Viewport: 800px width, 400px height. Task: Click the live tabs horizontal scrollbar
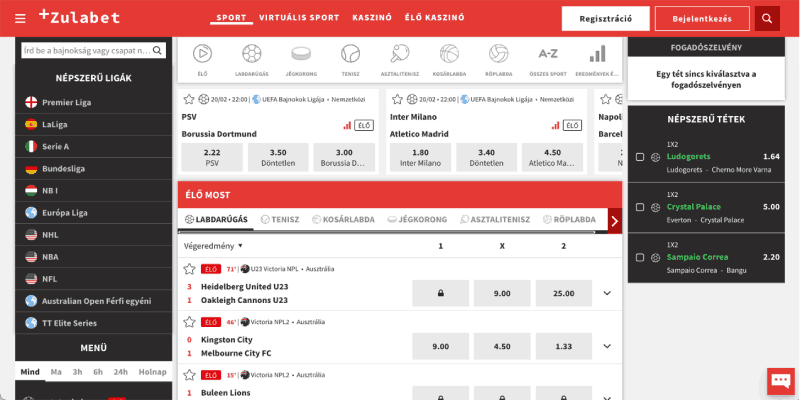[387, 232]
